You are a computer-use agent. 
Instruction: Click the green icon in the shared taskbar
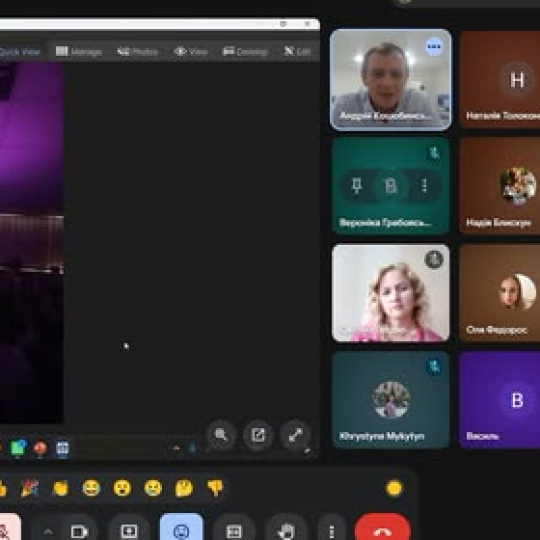(x=18, y=448)
